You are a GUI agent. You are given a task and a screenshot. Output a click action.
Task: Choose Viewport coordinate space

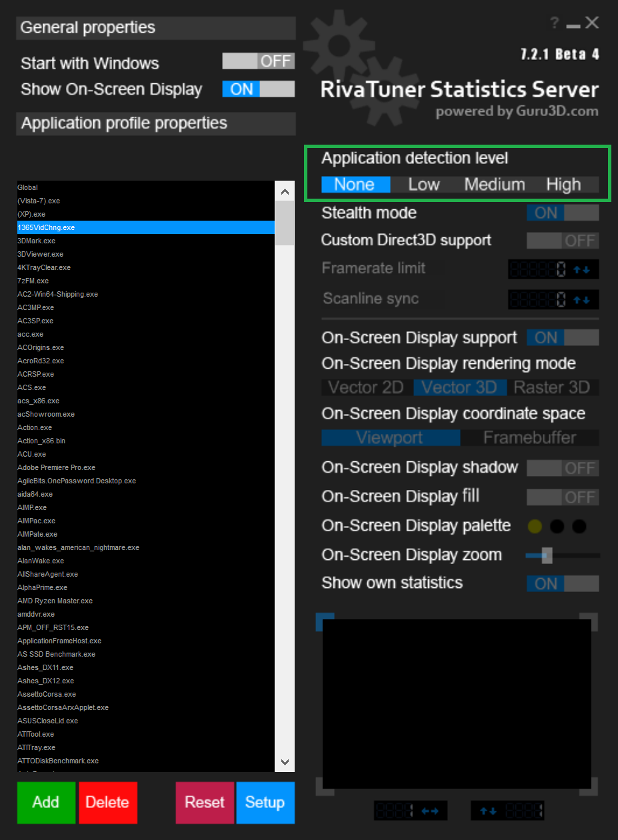[390, 438]
